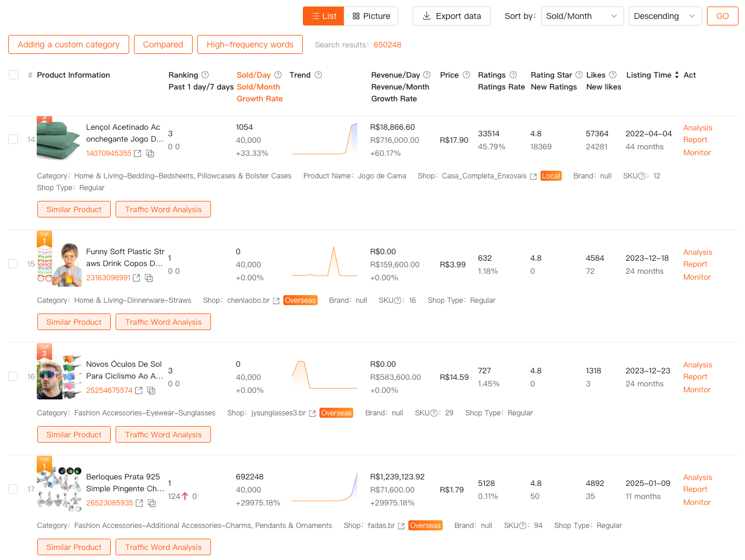The height and width of the screenshot is (560, 745).
Task: Click the copy icon next to product ID 14070945355
Action: point(151,153)
